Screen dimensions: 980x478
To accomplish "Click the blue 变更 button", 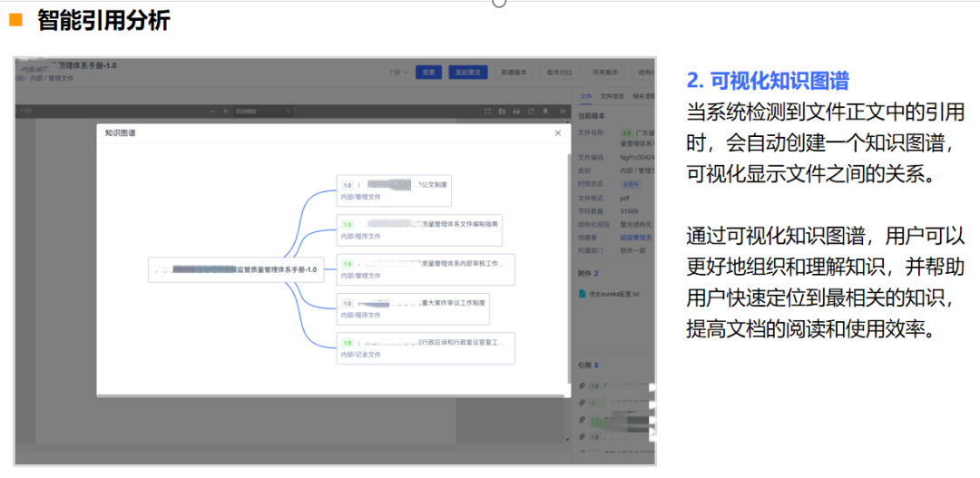I will click(x=428, y=72).
